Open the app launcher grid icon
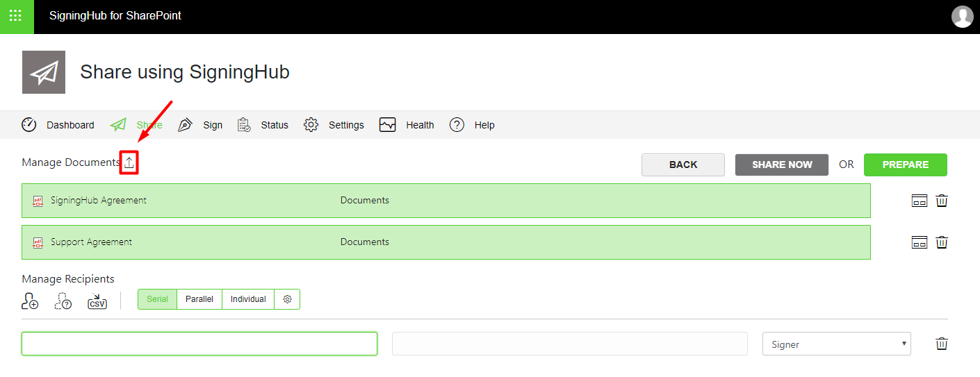 coord(16,16)
